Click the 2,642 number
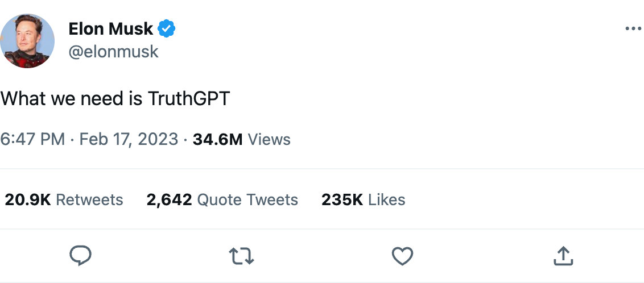Viewport: 644px width, 283px height. (x=169, y=199)
